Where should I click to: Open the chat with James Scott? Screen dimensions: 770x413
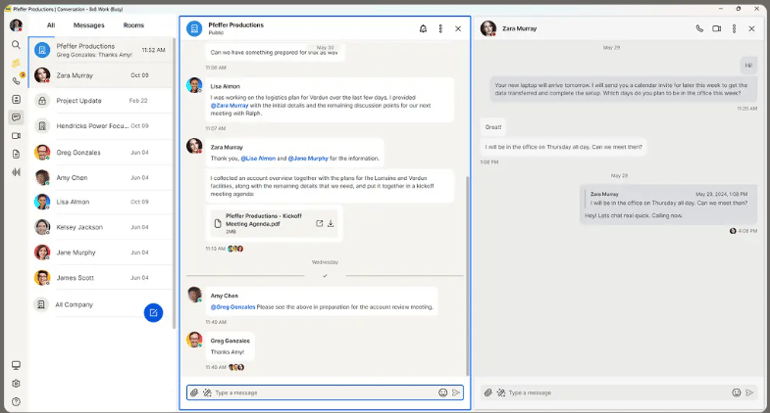[x=101, y=277]
